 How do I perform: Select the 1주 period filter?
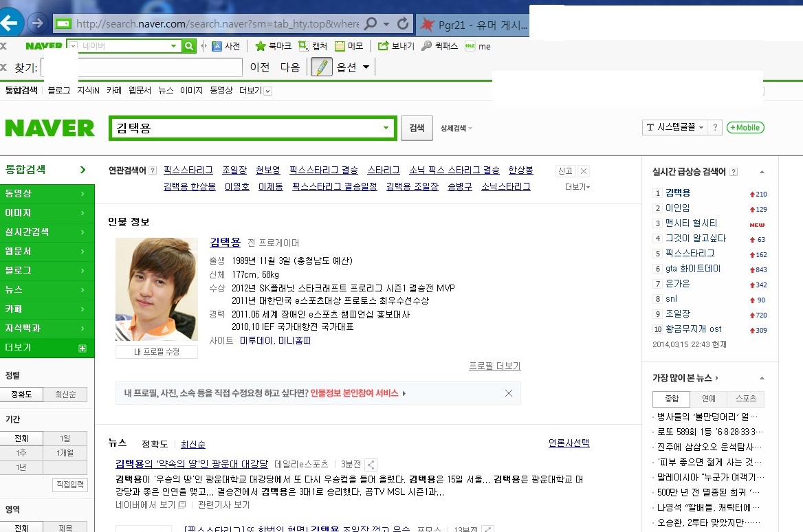click(x=21, y=453)
